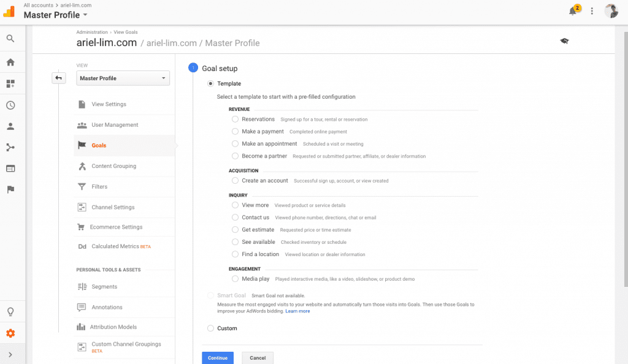
Task: Click the Goal setup step heading
Action: coord(220,69)
